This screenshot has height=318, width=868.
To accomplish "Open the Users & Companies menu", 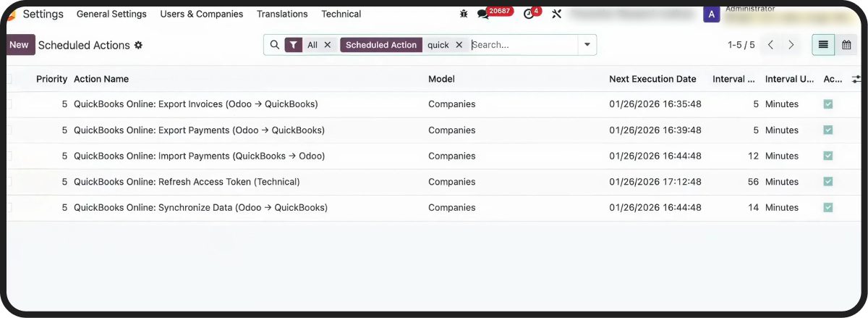I will (201, 14).
